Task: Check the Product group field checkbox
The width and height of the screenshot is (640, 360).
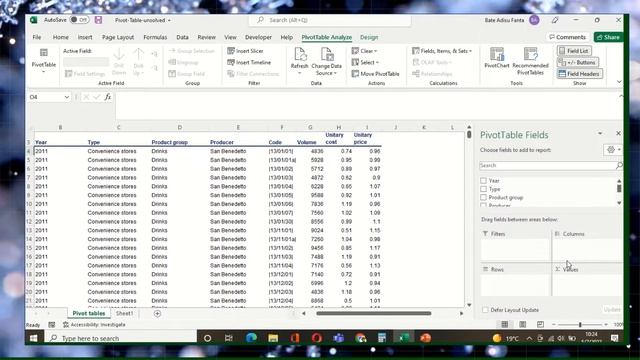Action: [484, 198]
